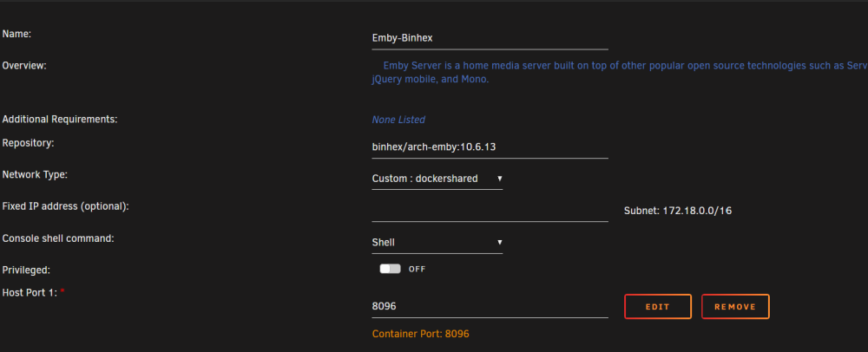Click the 'Network Type:' label
The width and height of the screenshot is (868, 352).
click(x=35, y=174)
